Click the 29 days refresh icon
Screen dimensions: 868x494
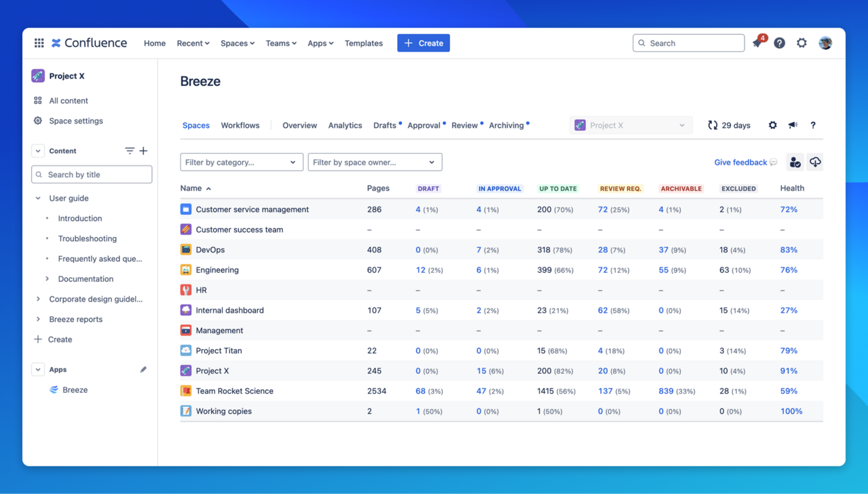713,125
